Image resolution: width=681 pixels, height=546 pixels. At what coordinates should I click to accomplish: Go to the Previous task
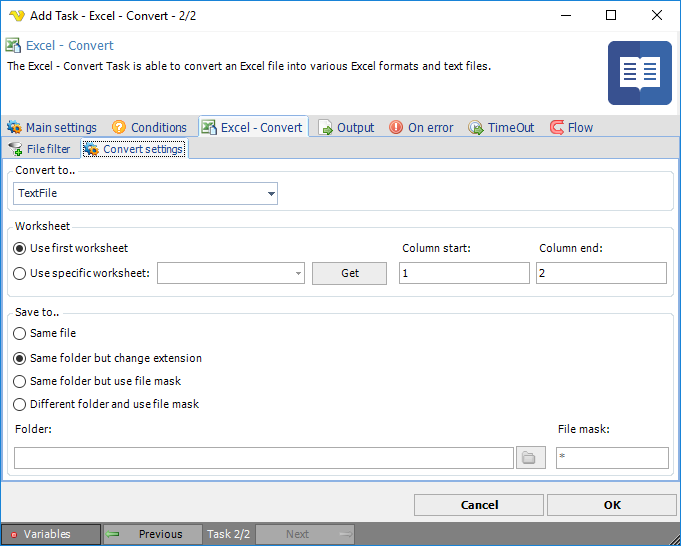click(x=153, y=534)
